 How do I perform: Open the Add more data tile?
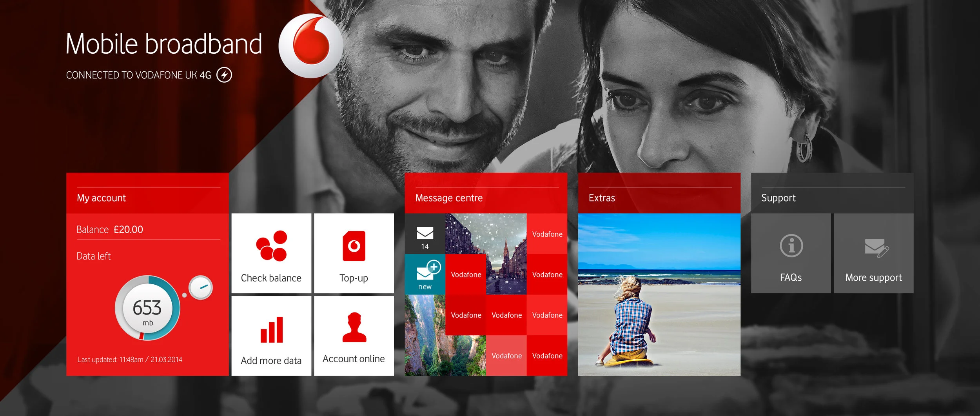[271, 336]
